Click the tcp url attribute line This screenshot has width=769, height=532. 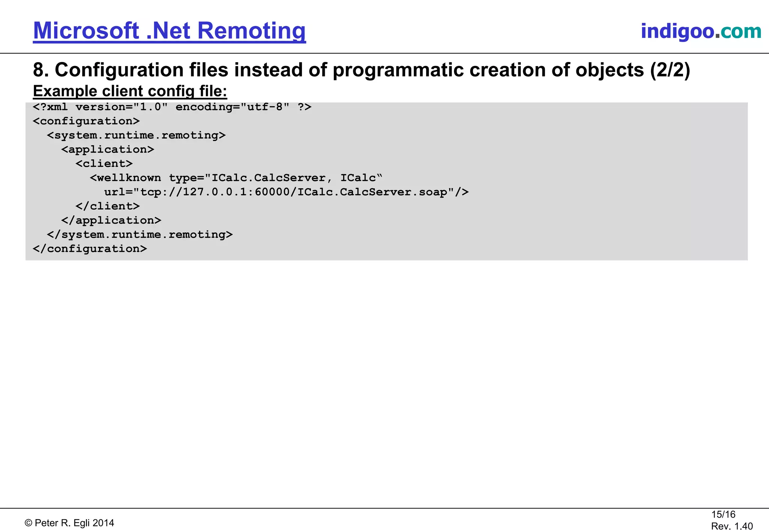point(286,192)
